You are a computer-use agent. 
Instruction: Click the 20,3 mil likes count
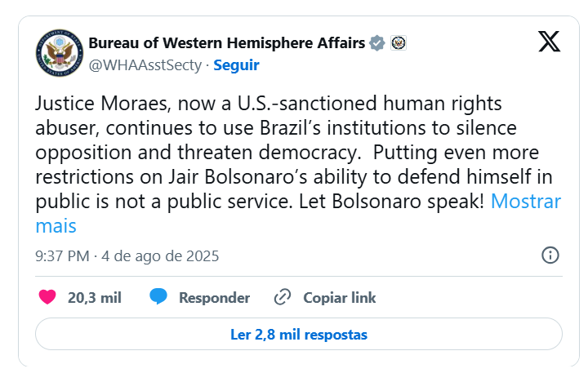(95, 298)
